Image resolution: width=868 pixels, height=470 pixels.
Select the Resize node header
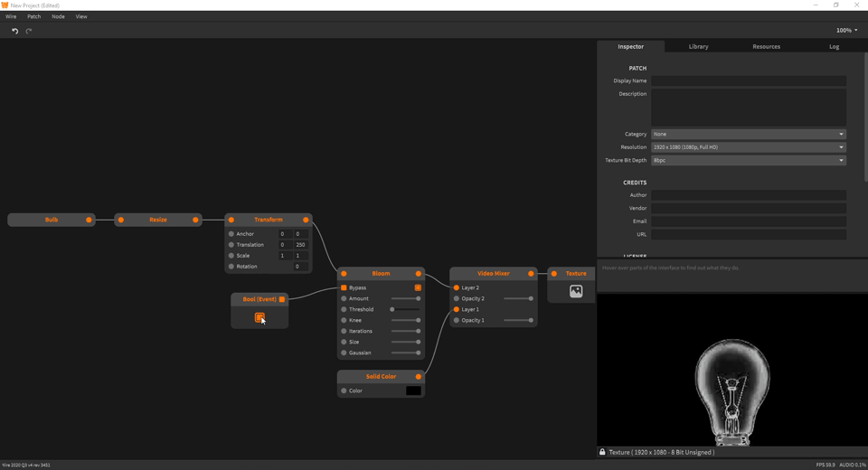click(x=157, y=220)
